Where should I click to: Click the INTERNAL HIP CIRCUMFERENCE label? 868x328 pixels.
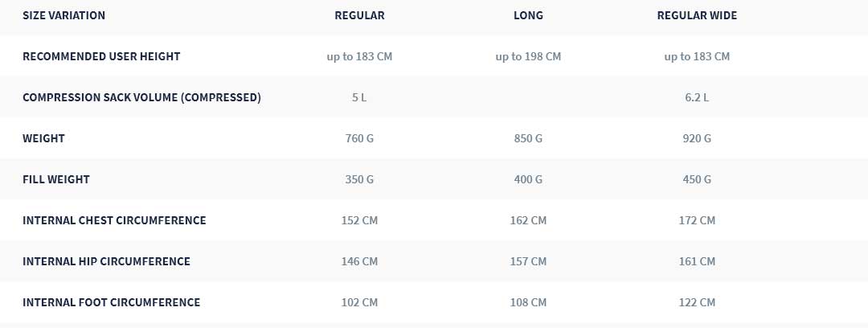click(x=106, y=261)
